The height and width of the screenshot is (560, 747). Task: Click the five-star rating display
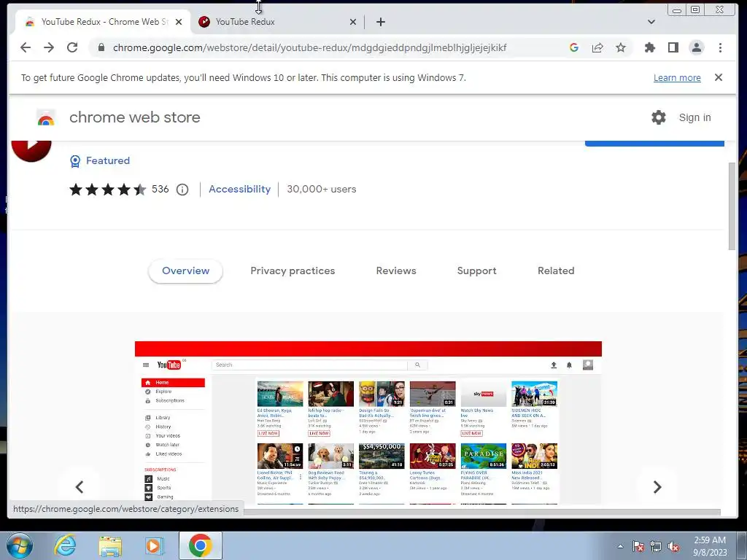click(108, 190)
